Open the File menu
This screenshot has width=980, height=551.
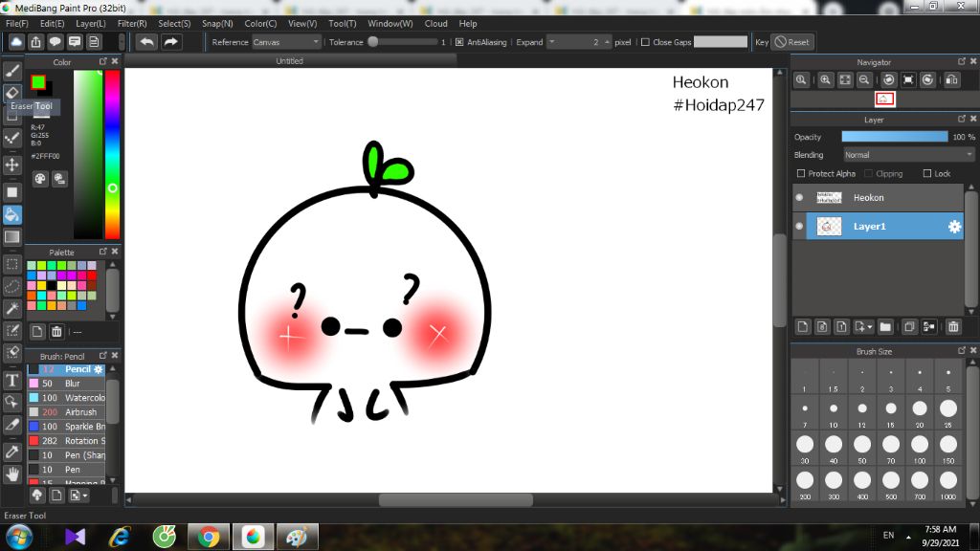tap(17, 24)
